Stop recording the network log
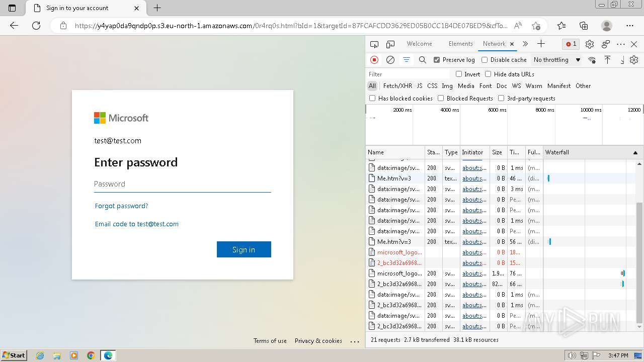644x362 pixels. pyautogui.click(x=374, y=60)
